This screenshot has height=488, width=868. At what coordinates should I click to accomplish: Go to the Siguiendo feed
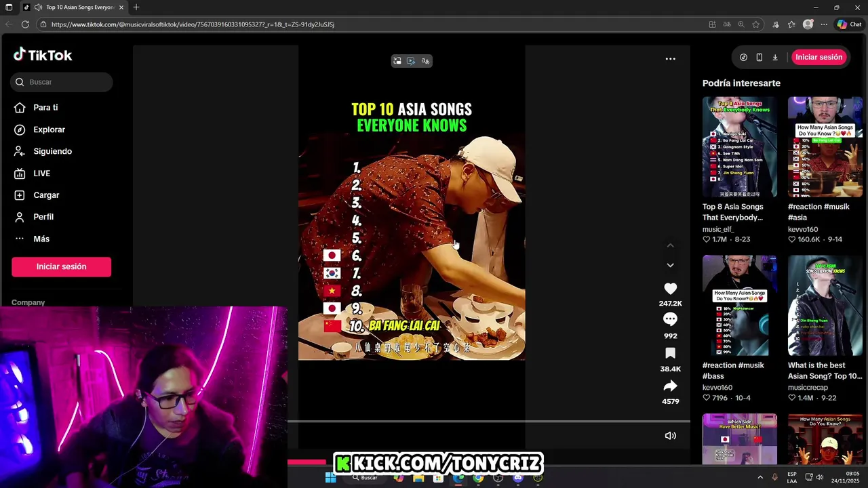point(52,151)
